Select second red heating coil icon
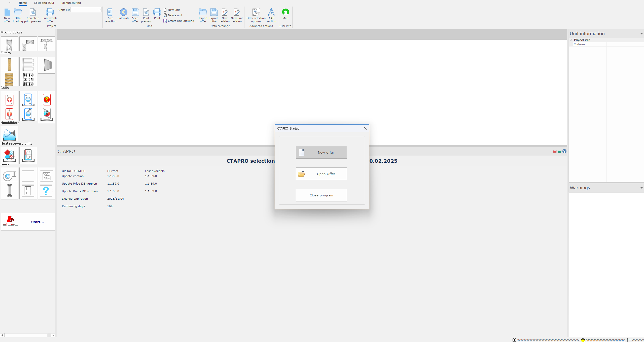 coord(9,114)
